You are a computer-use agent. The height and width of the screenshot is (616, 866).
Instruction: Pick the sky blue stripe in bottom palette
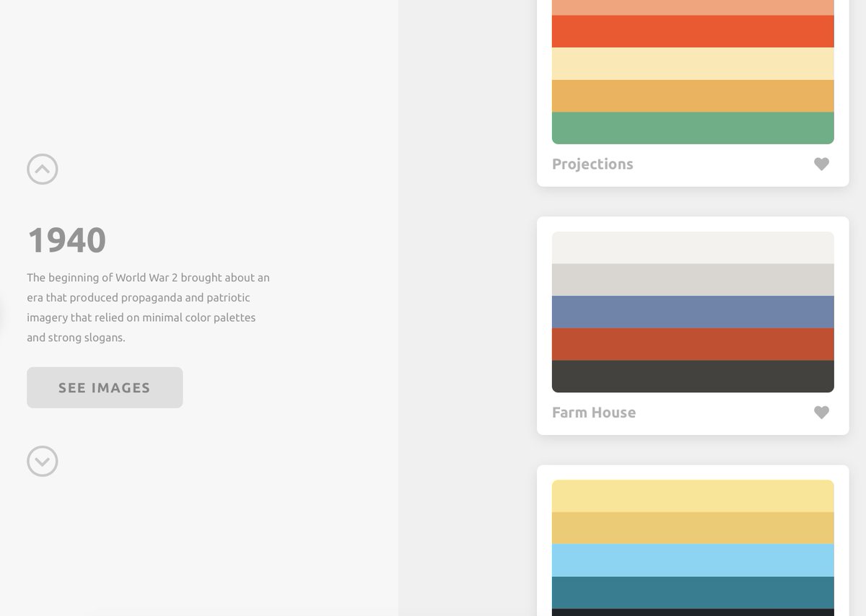pos(693,560)
